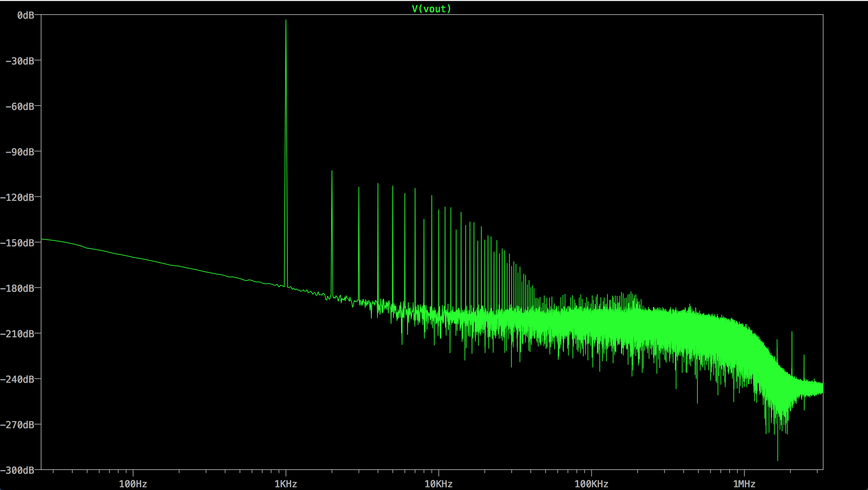
Task: Click the tallest fundamental peak at 1KHz
Action: [x=286, y=153]
